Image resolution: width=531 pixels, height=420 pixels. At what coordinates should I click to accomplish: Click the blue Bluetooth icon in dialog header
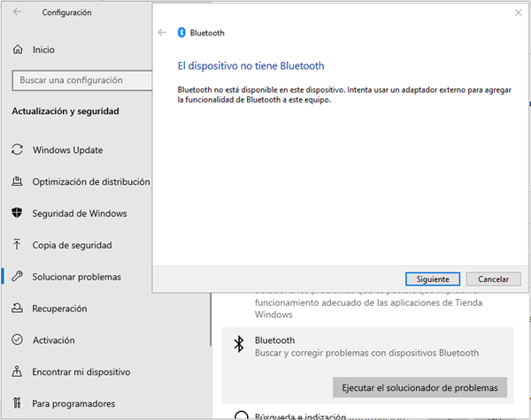pos(181,33)
